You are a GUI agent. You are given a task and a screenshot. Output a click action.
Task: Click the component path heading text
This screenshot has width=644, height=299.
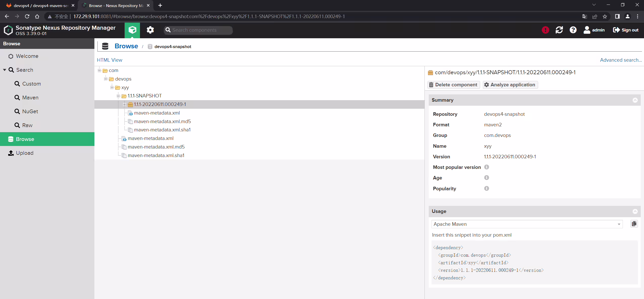point(505,72)
